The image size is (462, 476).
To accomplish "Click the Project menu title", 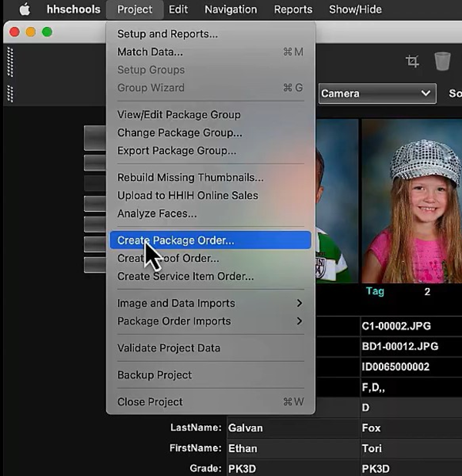I will 135,9.
